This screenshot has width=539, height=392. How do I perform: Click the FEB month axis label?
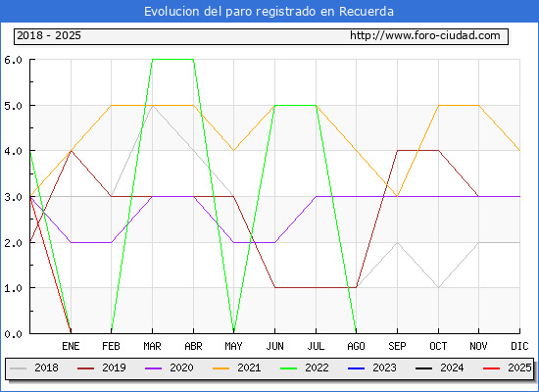point(111,346)
